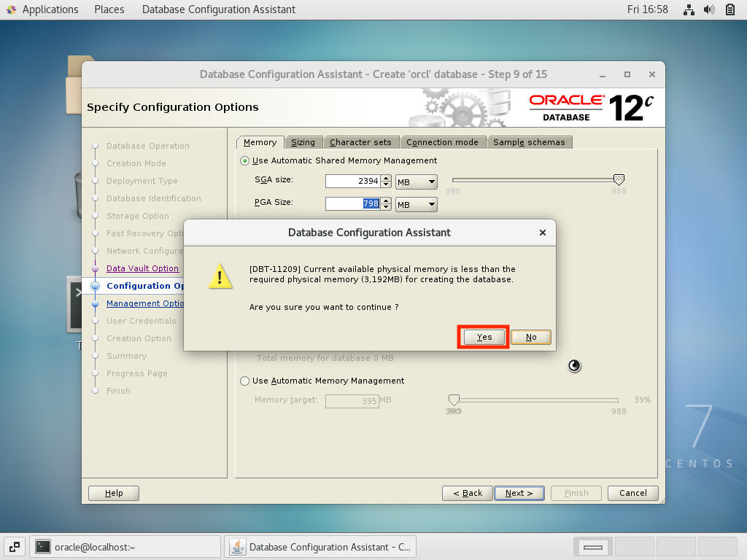Click the SGA size slider handle
The image size is (747, 560).
coord(619,179)
